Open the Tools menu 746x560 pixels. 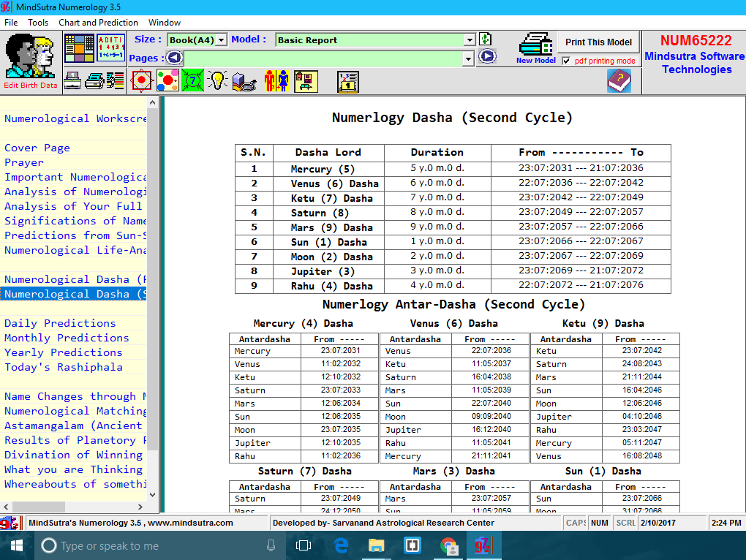(38, 23)
